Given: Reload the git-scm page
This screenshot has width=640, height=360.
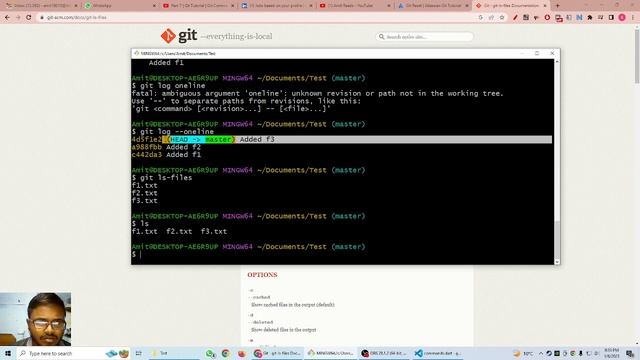Looking at the screenshot, I should 29,18.
